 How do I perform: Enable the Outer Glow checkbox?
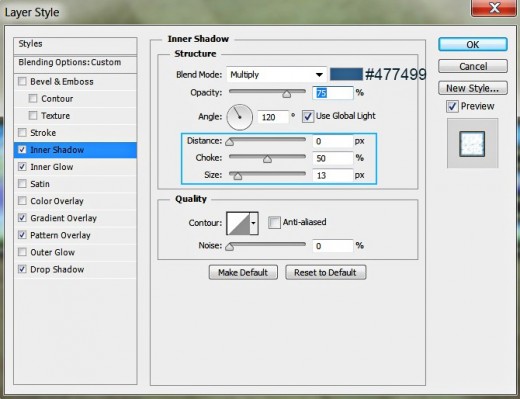[x=22, y=252]
